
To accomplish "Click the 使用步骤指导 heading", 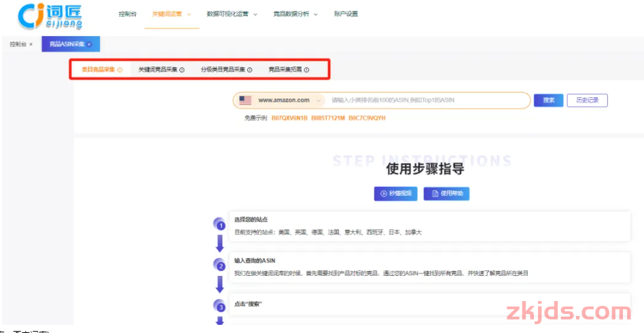I will coord(425,169).
